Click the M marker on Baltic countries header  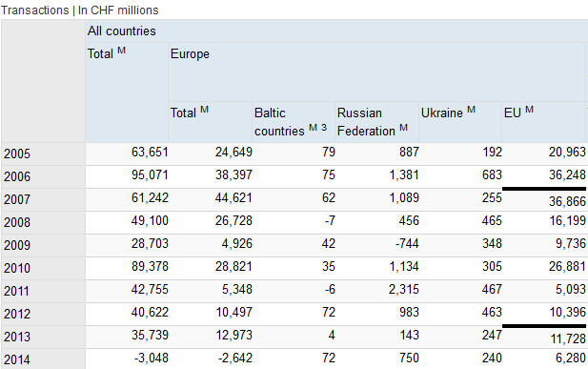(x=314, y=128)
